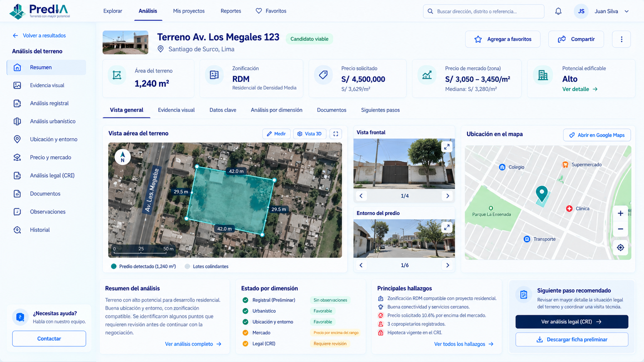This screenshot has width=644, height=362.
Task: Select Análisis registral in the sidebar
Action: point(46,103)
